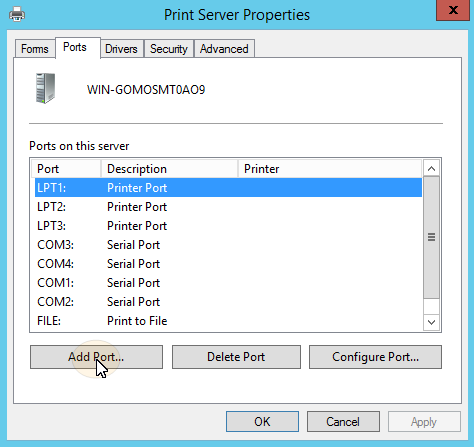Click the Cancel button

[x=343, y=422]
